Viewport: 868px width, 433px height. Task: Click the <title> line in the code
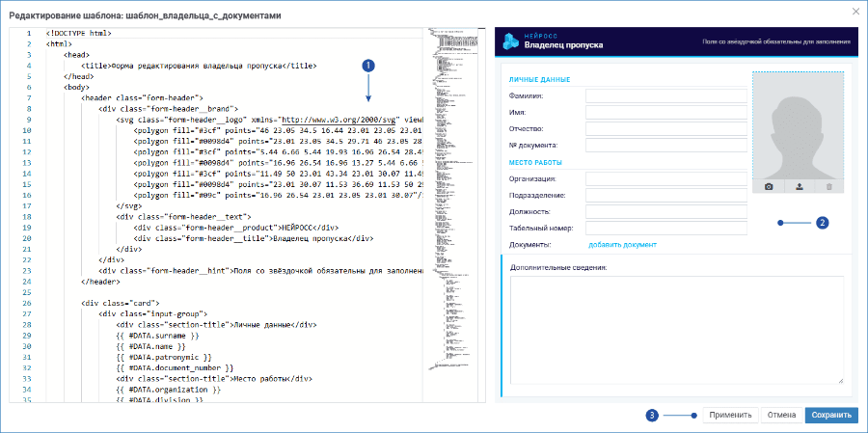(x=199, y=66)
